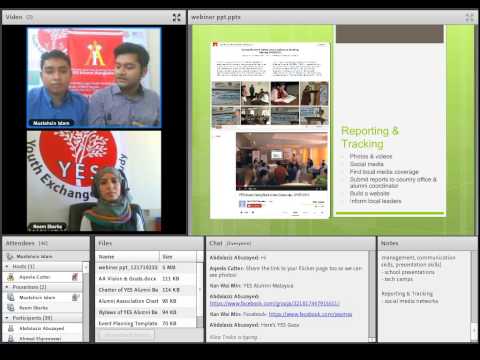Click presenter icon beside Reem Sharka
This screenshot has width=480, height=360.
coord(11,308)
